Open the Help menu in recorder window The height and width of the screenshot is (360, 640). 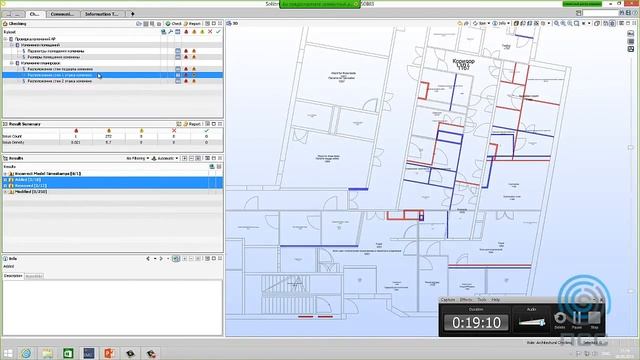[x=496, y=300]
